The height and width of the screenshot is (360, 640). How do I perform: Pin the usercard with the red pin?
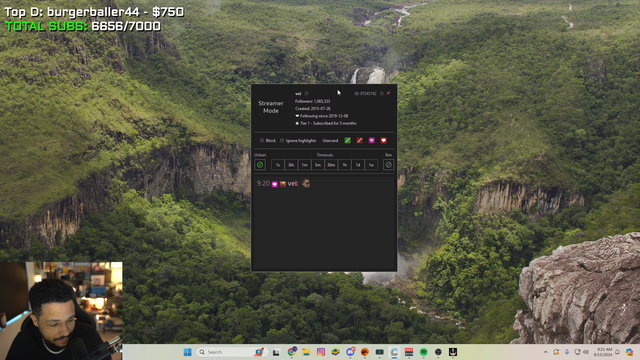[x=388, y=93]
